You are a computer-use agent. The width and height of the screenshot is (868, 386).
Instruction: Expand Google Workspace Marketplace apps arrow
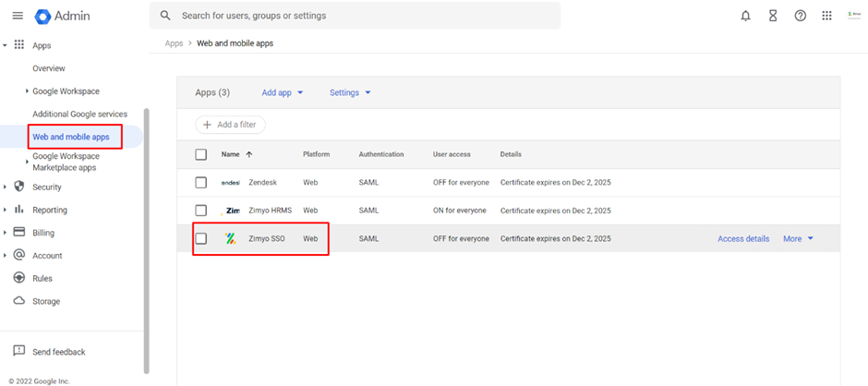tap(27, 162)
